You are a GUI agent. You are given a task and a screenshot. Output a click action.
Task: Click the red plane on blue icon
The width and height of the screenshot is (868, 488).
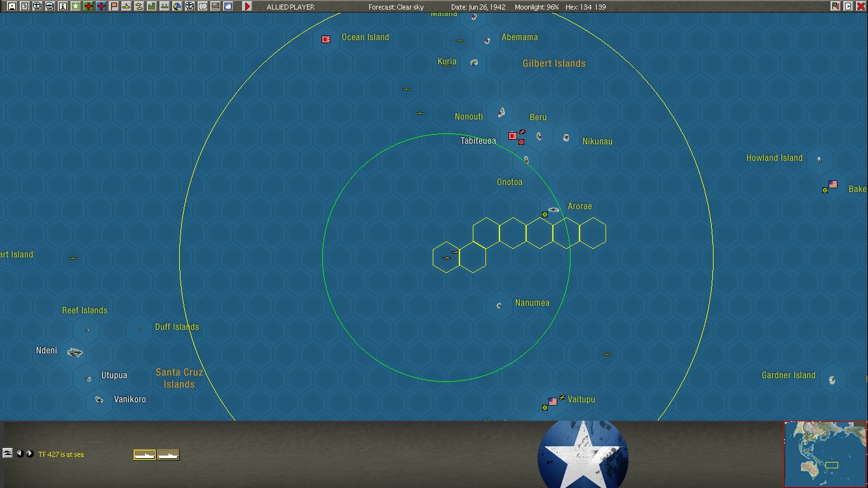(x=101, y=6)
